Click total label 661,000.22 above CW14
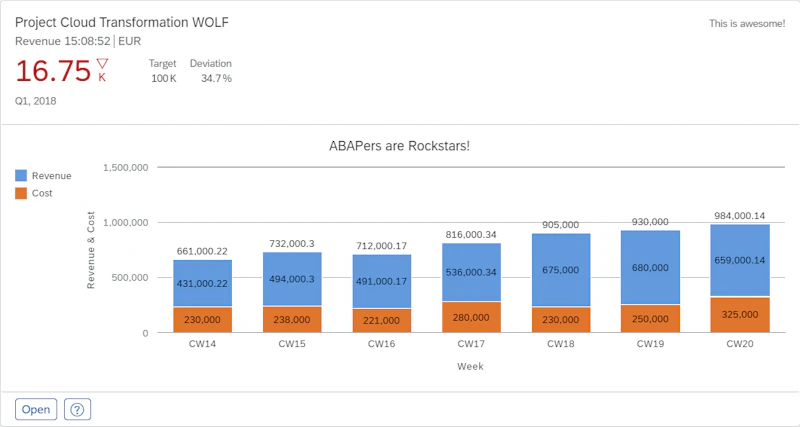 click(203, 251)
